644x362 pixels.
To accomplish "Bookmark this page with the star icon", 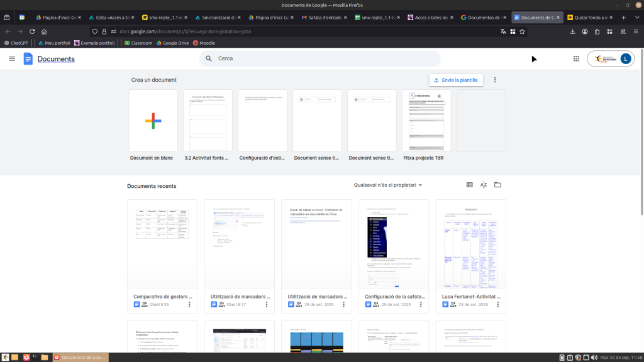I will [522, 31].
